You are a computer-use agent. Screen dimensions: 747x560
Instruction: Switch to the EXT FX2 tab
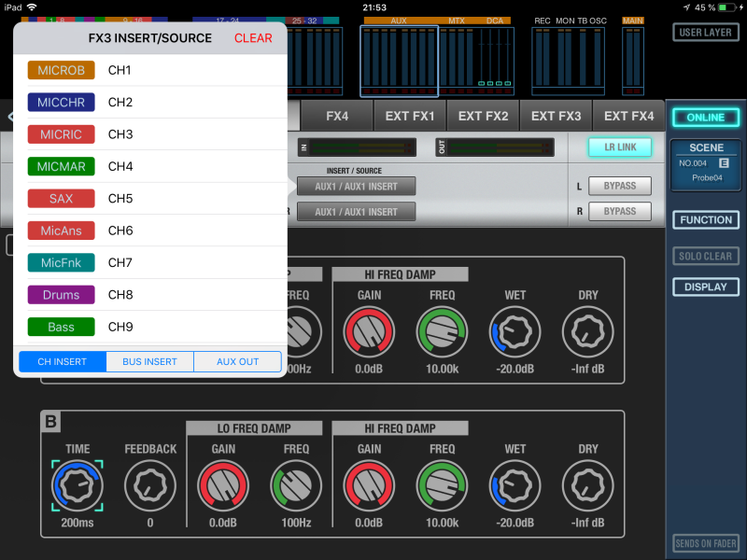pos(483,117)
